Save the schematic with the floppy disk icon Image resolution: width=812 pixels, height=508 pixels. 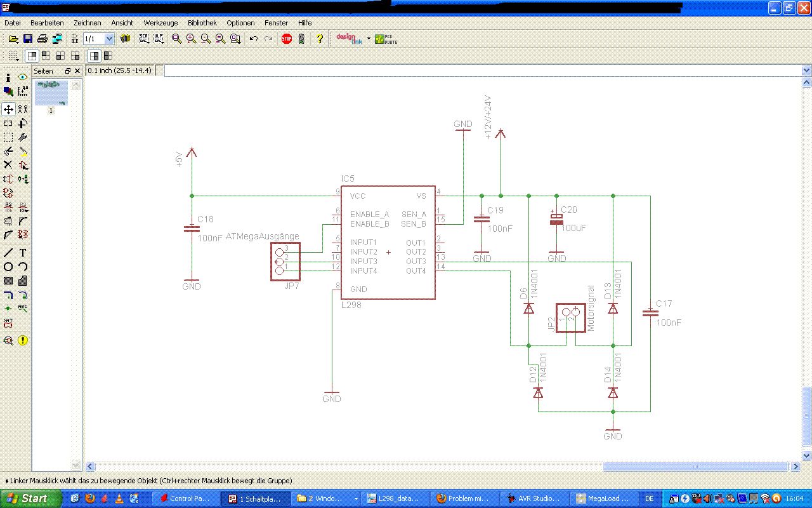coord(28,39)
